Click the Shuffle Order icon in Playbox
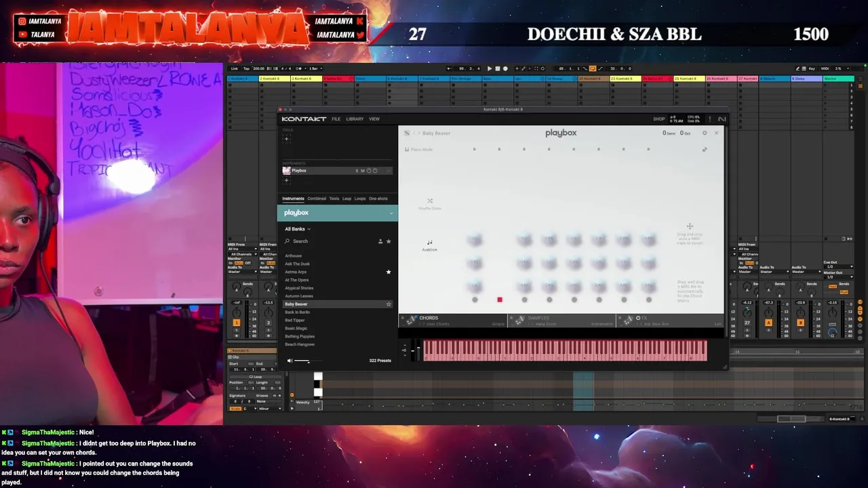 [x=430, y=201]
